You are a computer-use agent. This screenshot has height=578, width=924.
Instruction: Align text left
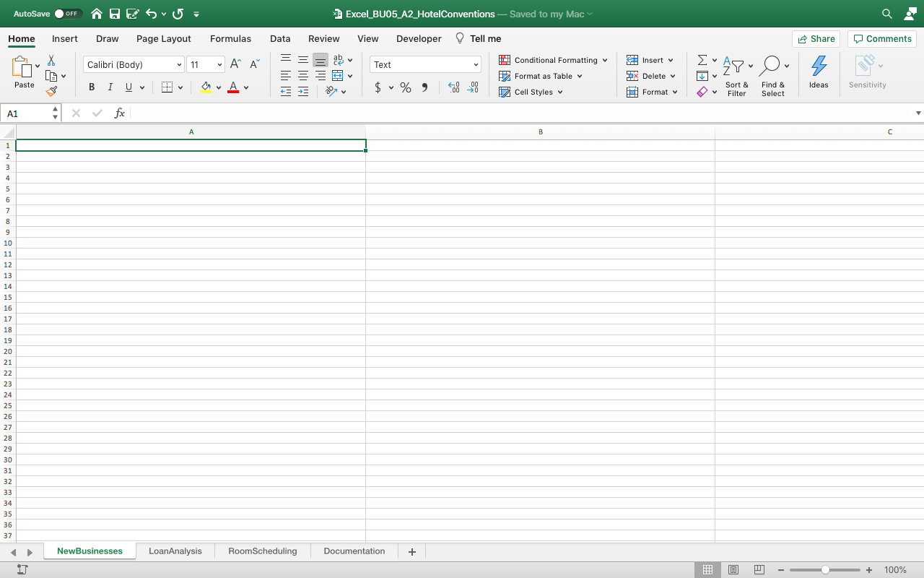[286, 76]
